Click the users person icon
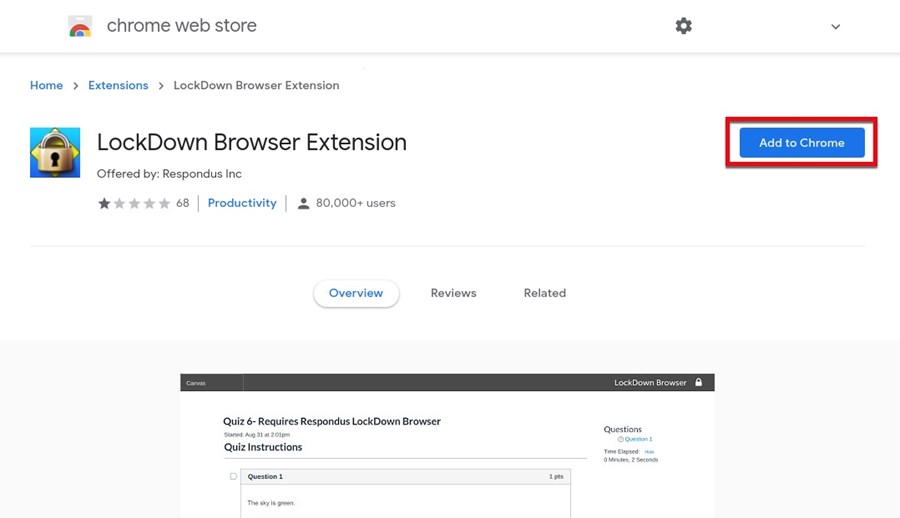Image resolution: width=900 pixels, height=518 pixels. pos(304,203)
